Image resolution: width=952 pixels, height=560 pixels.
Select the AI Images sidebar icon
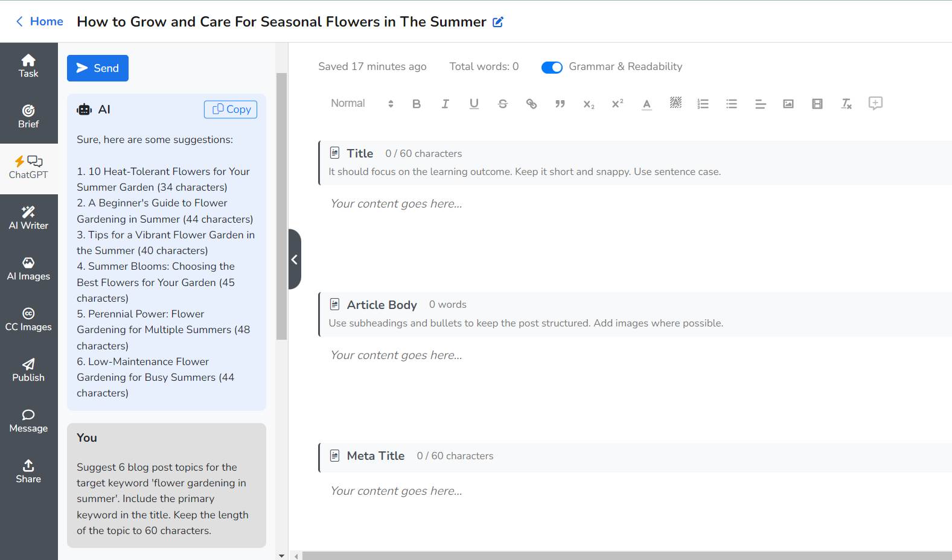coord(28,269)
